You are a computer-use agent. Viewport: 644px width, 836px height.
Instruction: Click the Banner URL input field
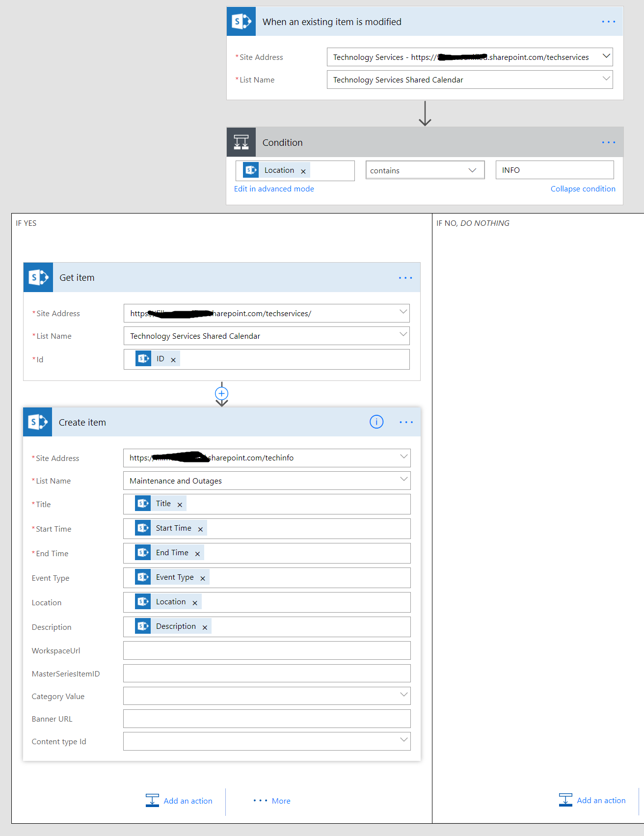pyautogui.click(x=267, y=719)
